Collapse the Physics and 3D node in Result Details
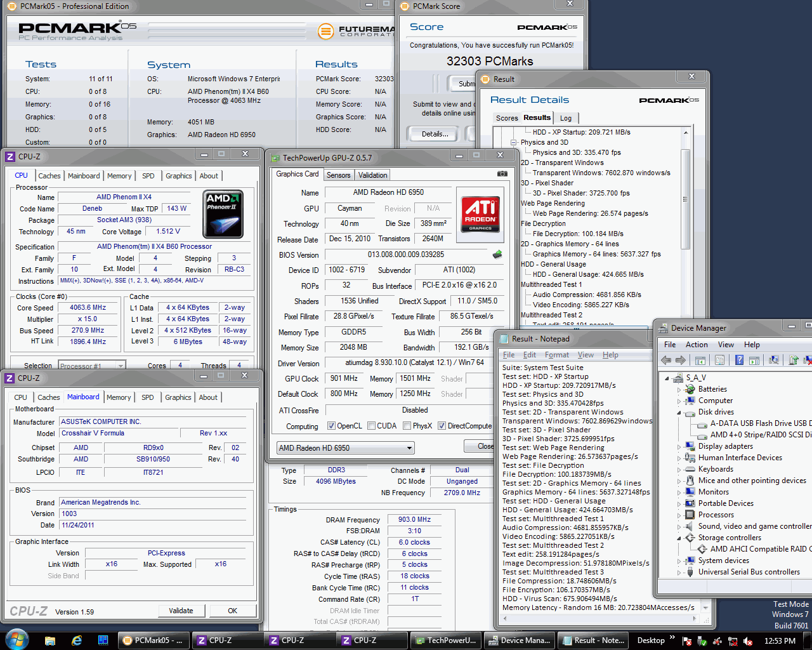The width and height of the screenshot is (812, 650). [x=514, y=142]
